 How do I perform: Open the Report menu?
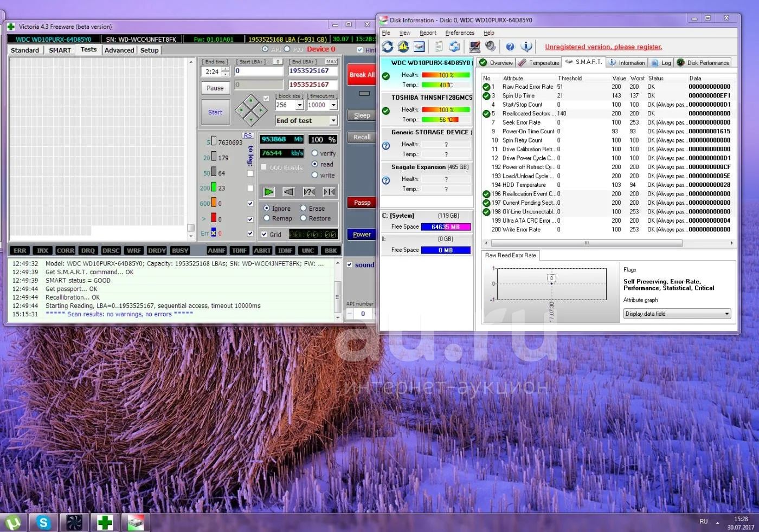pyautogui.click(x=428, y=33)
